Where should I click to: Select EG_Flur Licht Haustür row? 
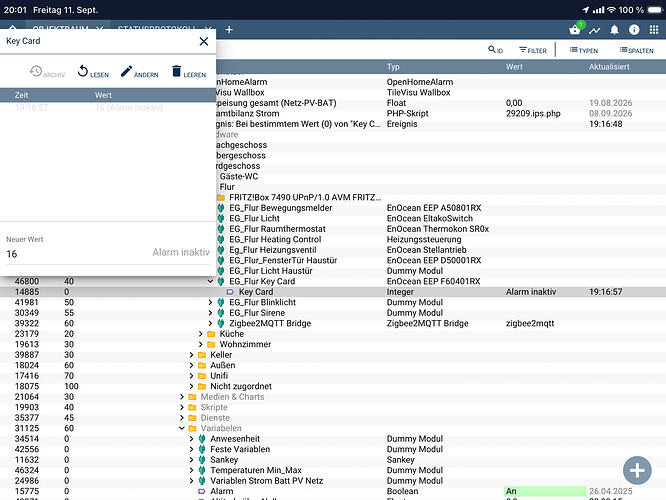coord(441,271)
